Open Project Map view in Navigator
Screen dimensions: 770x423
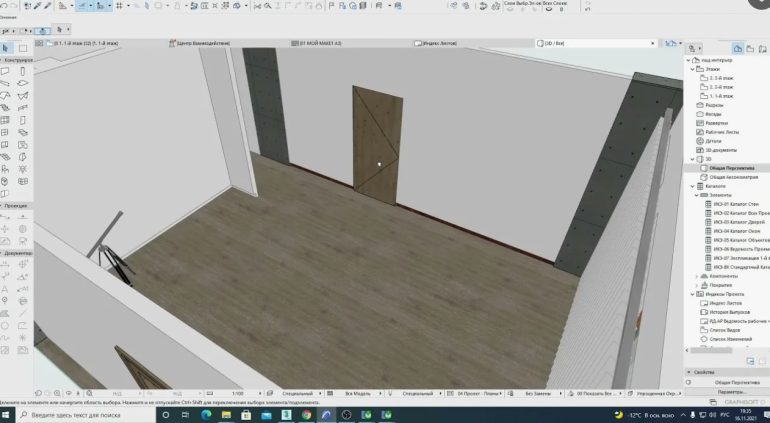[x=738, y=48]
